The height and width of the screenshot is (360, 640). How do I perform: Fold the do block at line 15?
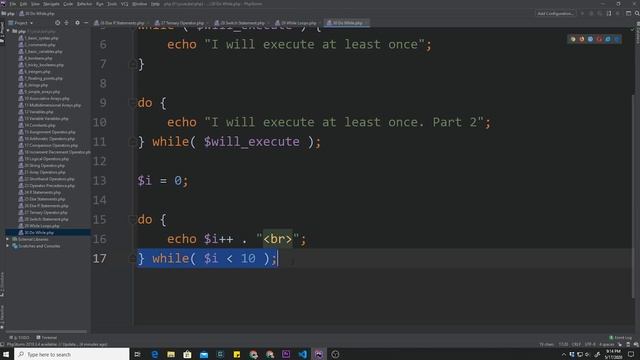132,219
